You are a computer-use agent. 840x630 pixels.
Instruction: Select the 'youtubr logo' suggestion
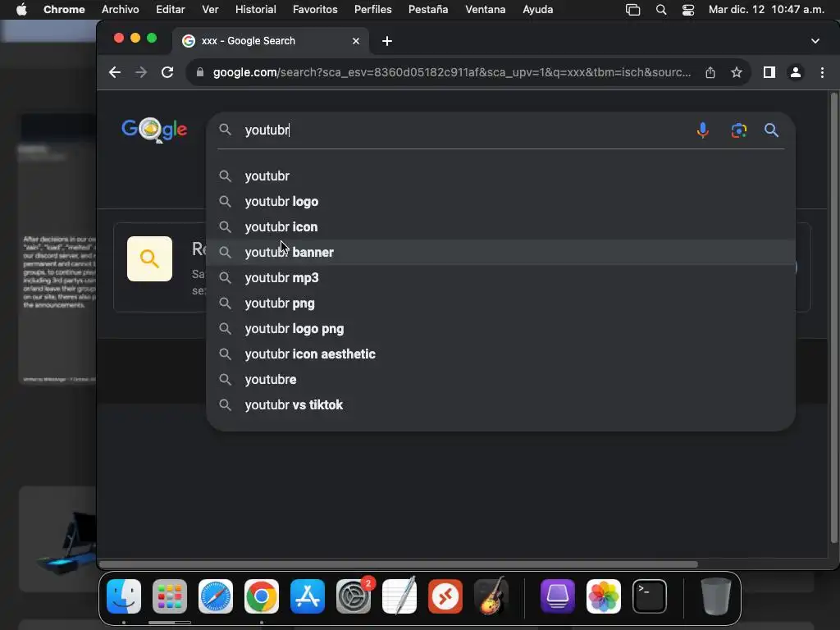(501, 202)
